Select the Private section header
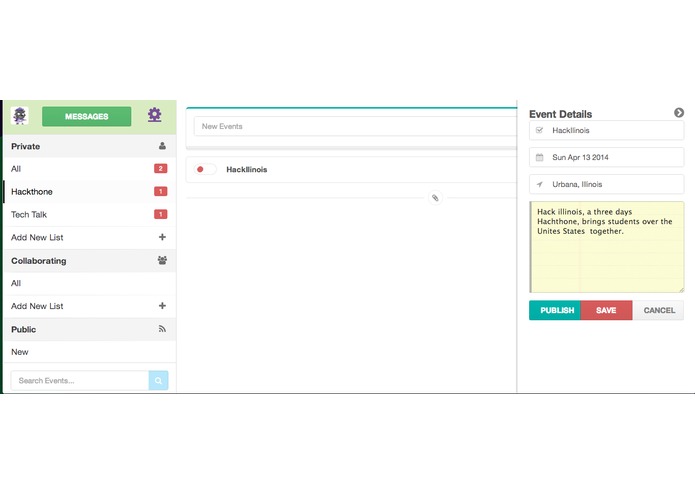 pyautogui.click(x=90, y=146)
